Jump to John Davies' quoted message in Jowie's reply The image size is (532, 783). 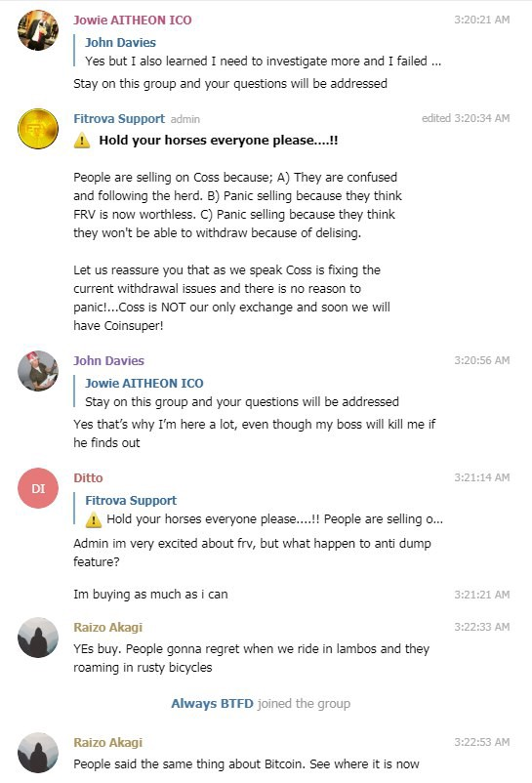[x=258, y=52]
